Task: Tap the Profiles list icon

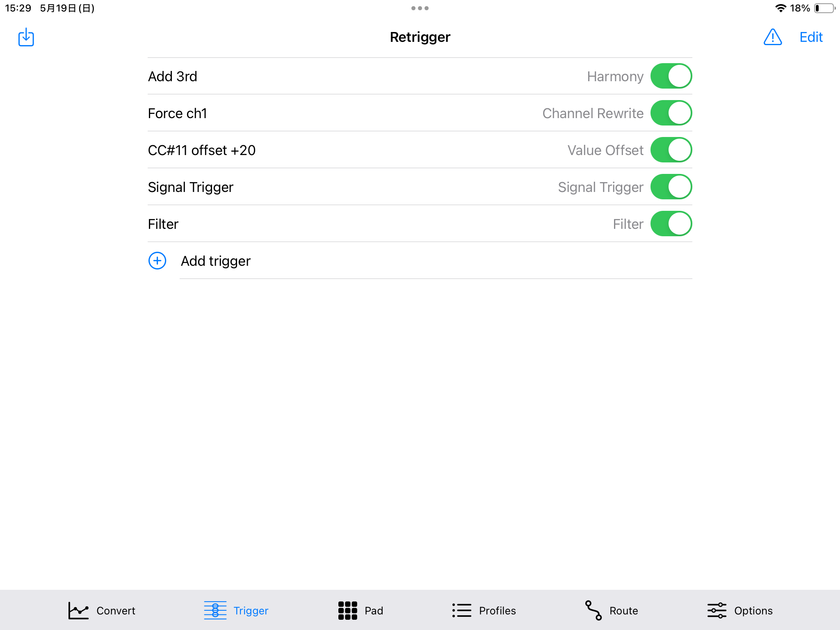Action: (x=461, y=610)
